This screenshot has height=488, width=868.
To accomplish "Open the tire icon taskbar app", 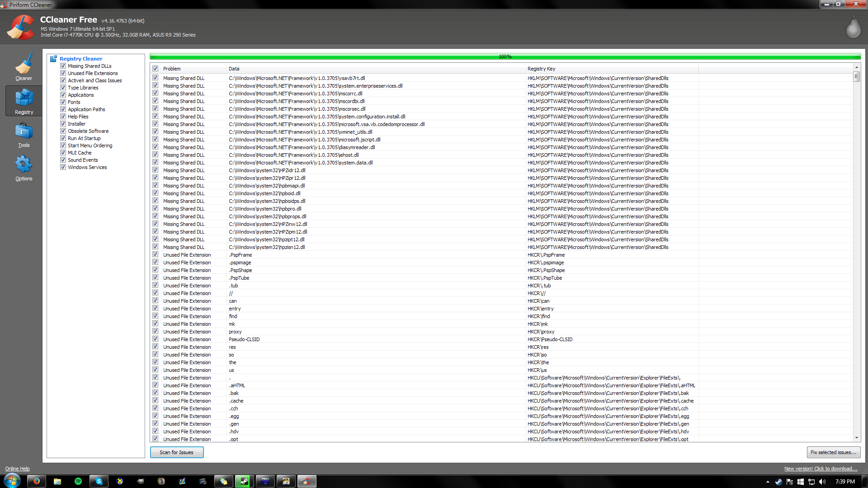I will click(x=161, y=481).
